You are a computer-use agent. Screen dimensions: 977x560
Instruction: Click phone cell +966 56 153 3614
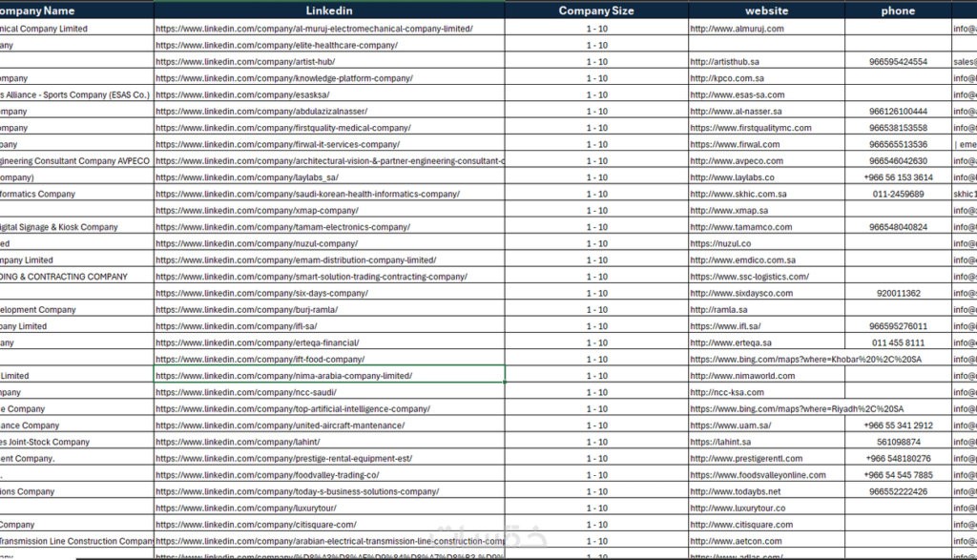coord(898,177)
